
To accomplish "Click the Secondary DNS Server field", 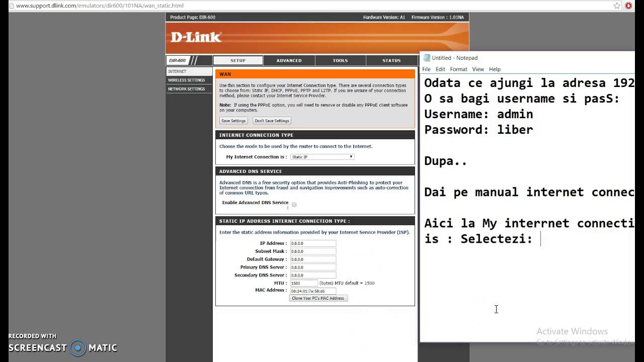I will point(313,276).
